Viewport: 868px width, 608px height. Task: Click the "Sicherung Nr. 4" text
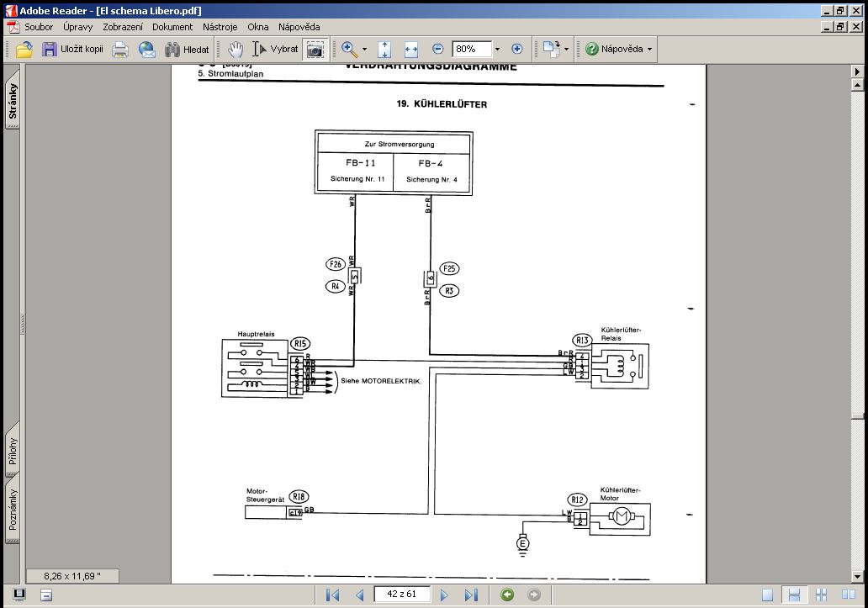point(431,179)
